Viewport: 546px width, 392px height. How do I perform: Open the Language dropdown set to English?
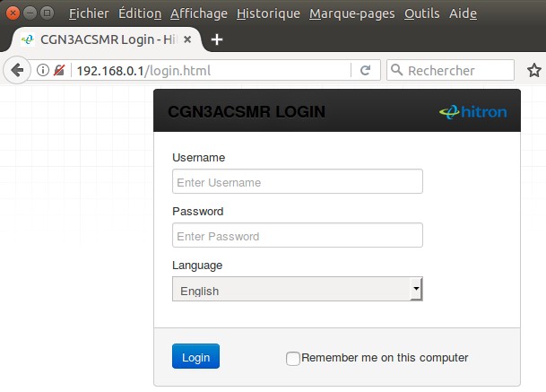pyautogui.click(x=298, y=289)
